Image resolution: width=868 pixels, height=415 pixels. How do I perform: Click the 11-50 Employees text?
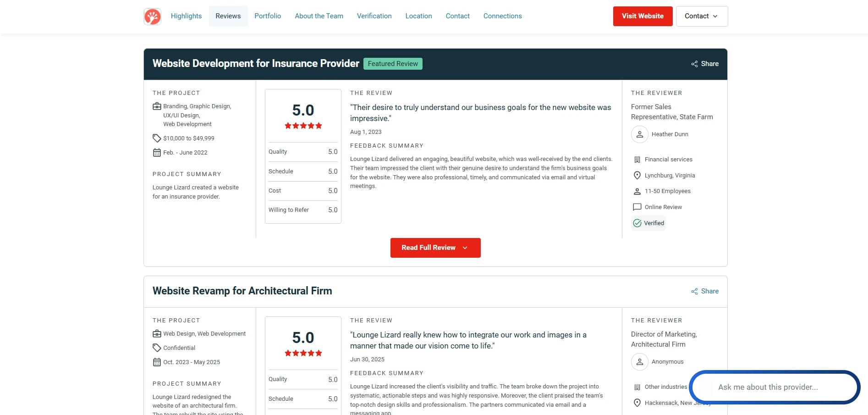[667, 191]
